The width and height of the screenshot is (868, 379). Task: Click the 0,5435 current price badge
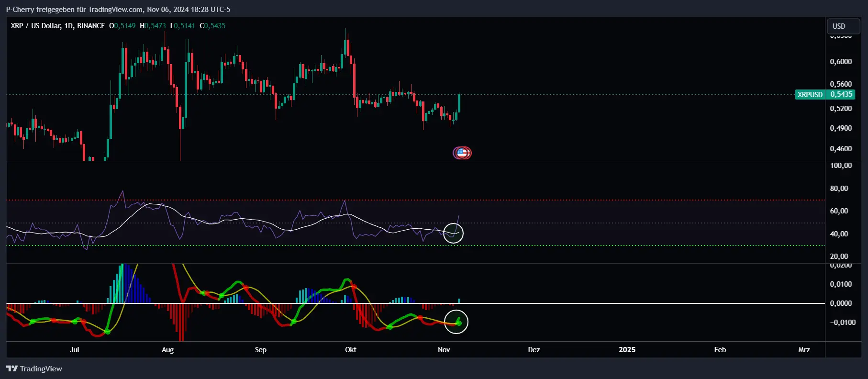(841, 94)
